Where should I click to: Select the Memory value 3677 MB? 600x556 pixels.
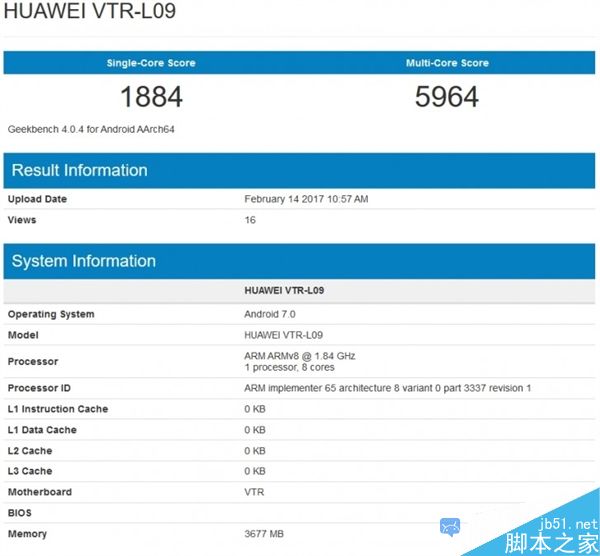264,534
